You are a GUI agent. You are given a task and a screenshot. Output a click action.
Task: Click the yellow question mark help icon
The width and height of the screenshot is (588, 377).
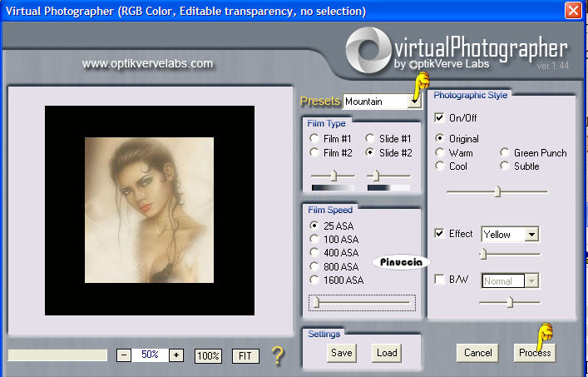[278, 355]
